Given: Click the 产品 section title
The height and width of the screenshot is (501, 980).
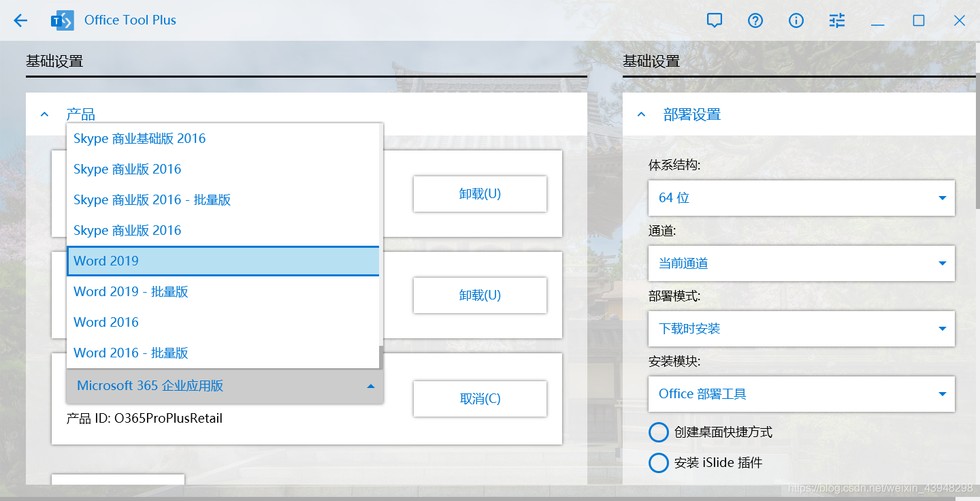Looking at the screenshot, I should click(x=80, y=114).
